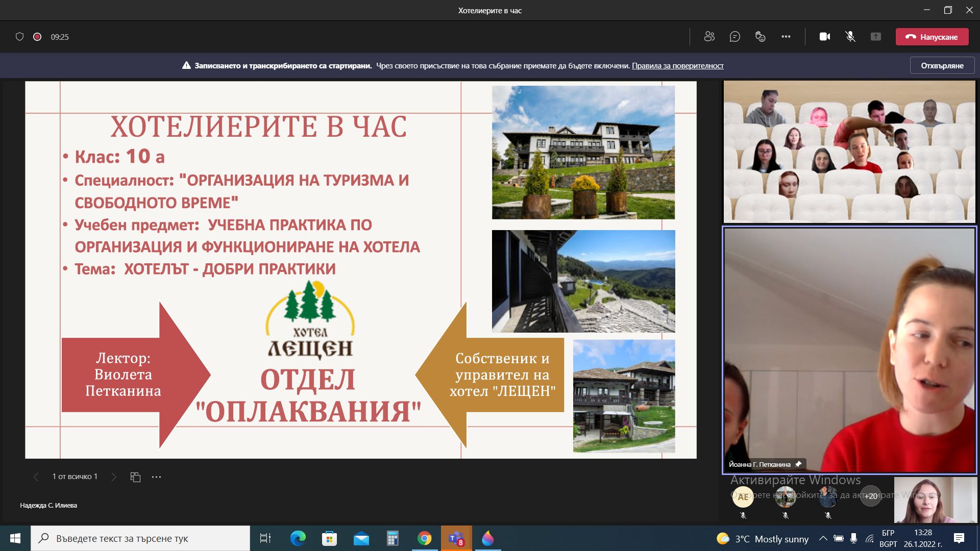Show the +20 more participants
This screenshot has height=551, width=980.
(x=871, y=496)
